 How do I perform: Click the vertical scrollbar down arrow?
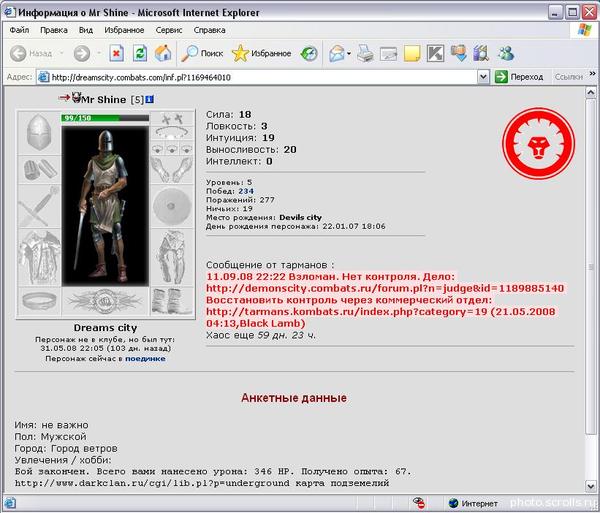(591, 485)
